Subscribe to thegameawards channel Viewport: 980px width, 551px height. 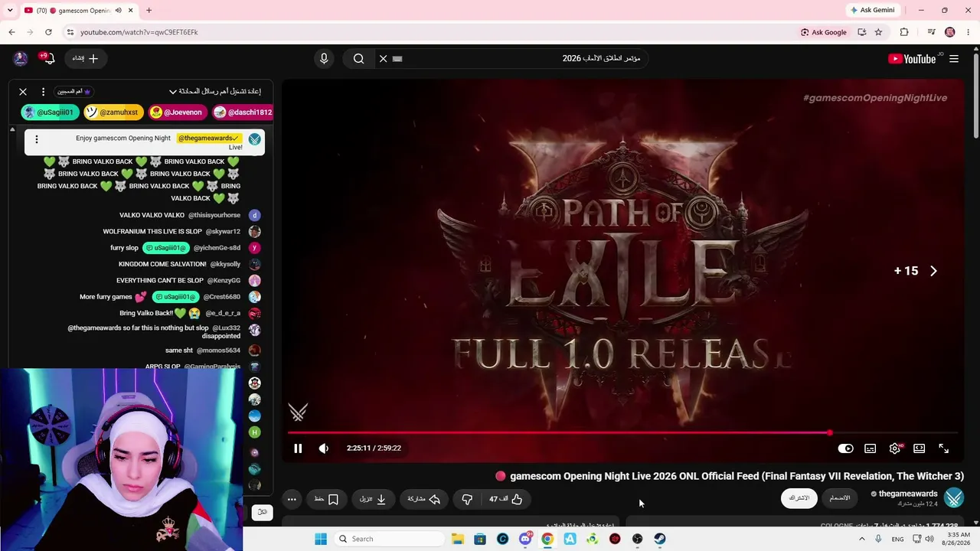(799, 498)
